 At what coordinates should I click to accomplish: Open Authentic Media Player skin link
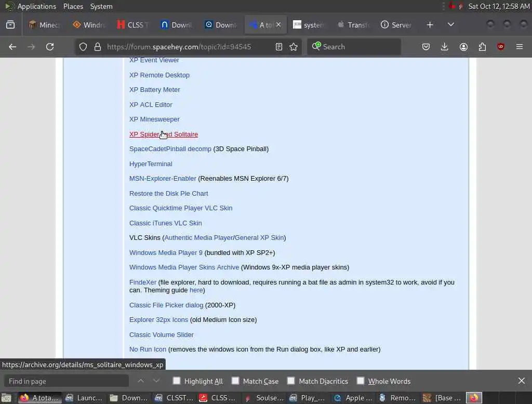(x=198, y=238)
